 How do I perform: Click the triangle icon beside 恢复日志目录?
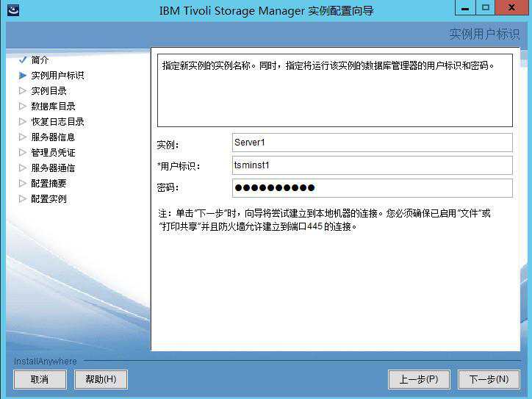[22, 121]
